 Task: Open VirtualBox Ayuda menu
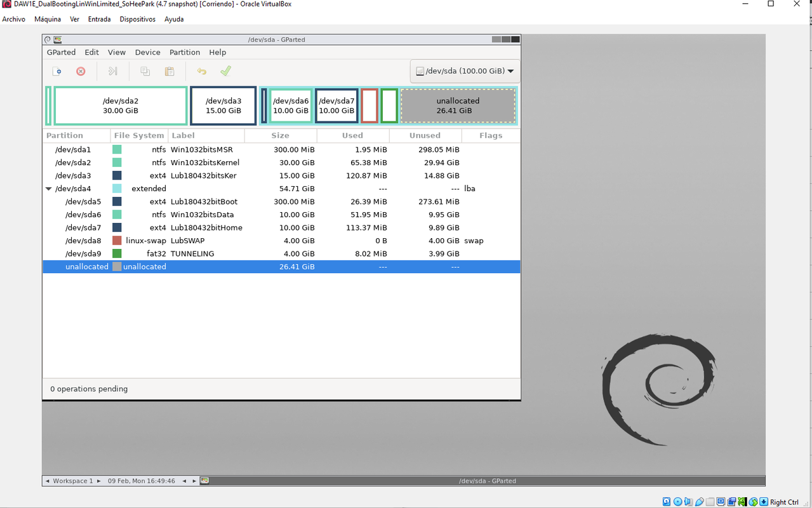pyautogui.click(x=174, y=19)
